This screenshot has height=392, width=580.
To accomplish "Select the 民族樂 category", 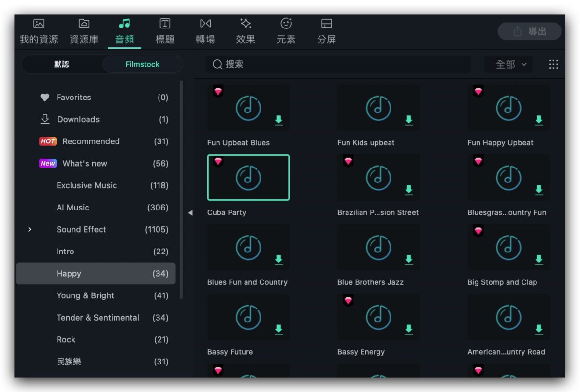I will (96, 362).
